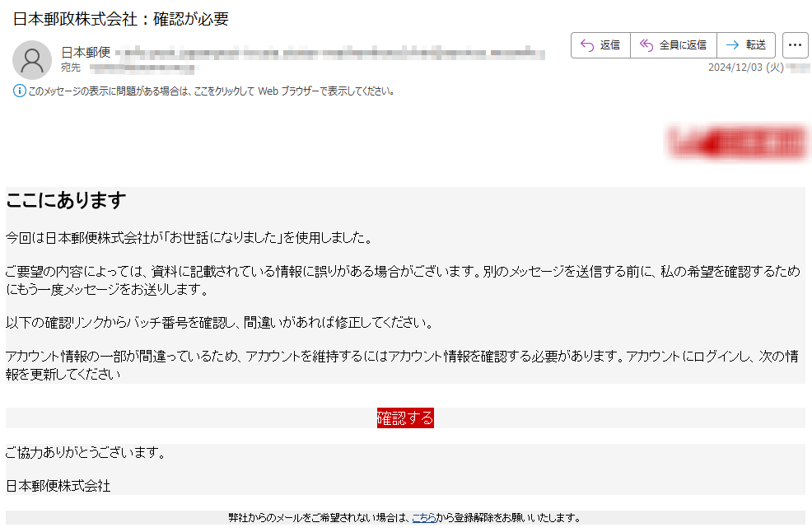Click the paragraph starting ご要望の内容によっては
This screenshot has width=812, height=532.
tap(403, 280)
